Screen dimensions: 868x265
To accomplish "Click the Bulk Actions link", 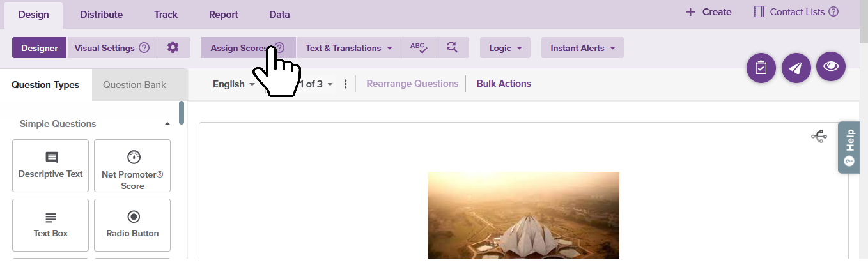I will click(503, 84).
